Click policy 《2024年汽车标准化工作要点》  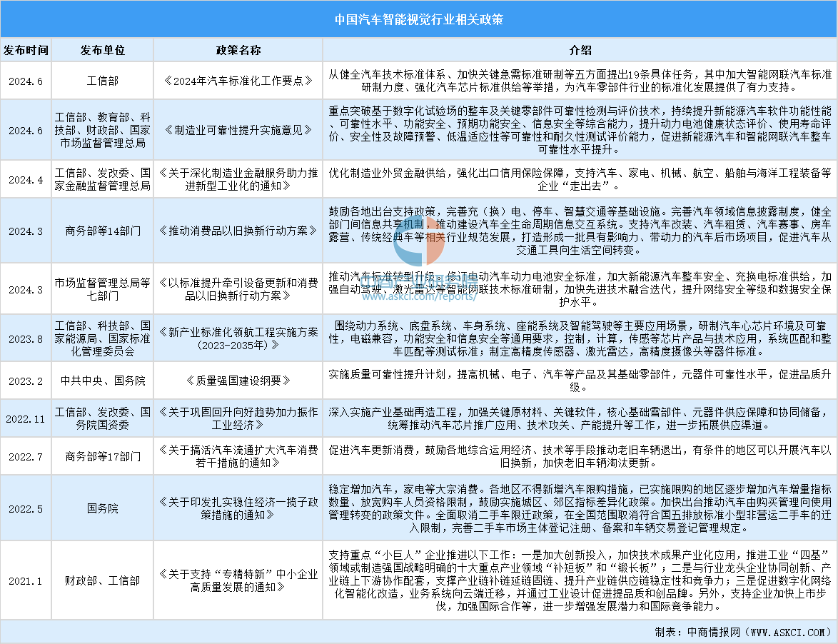(x=238, y=81)
